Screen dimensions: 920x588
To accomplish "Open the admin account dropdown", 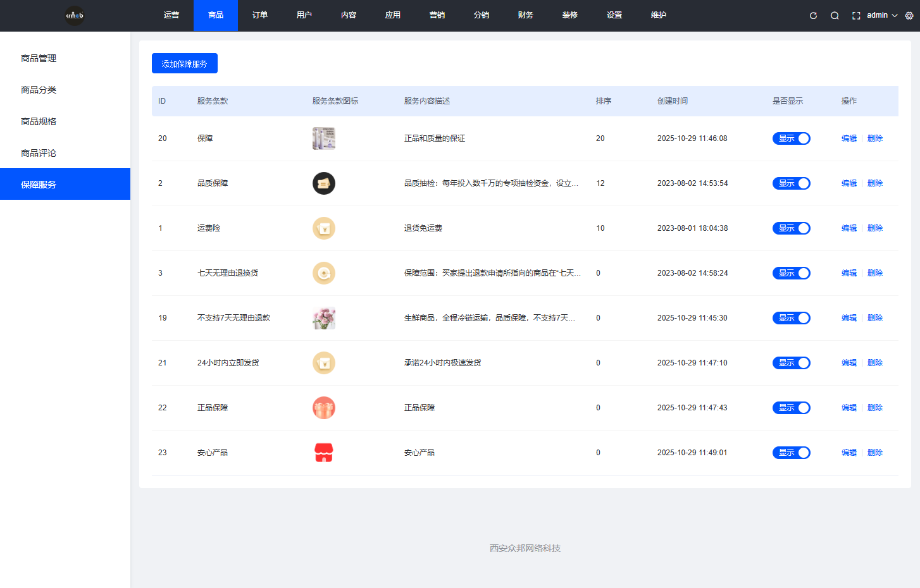I will point(880,15).
